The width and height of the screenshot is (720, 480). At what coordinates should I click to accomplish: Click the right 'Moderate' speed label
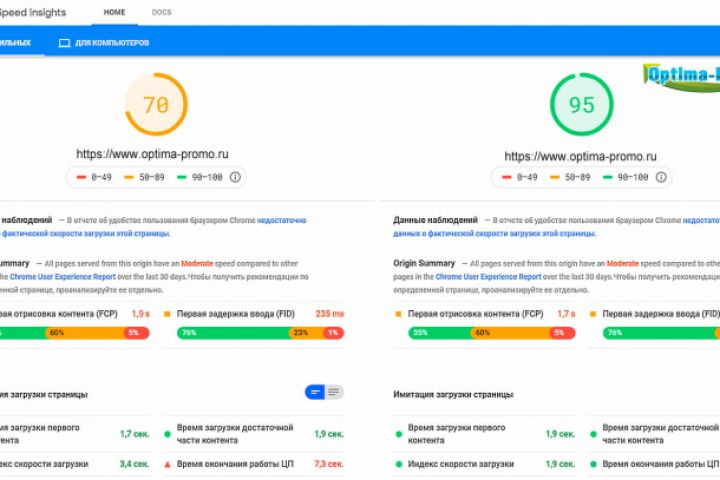(623, 264)
